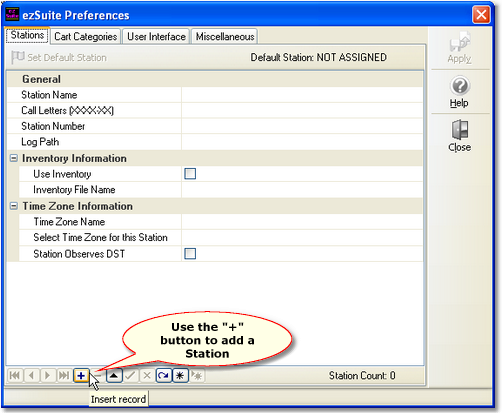
Task: Select the Station Number row label
Action: click(53, 126)
